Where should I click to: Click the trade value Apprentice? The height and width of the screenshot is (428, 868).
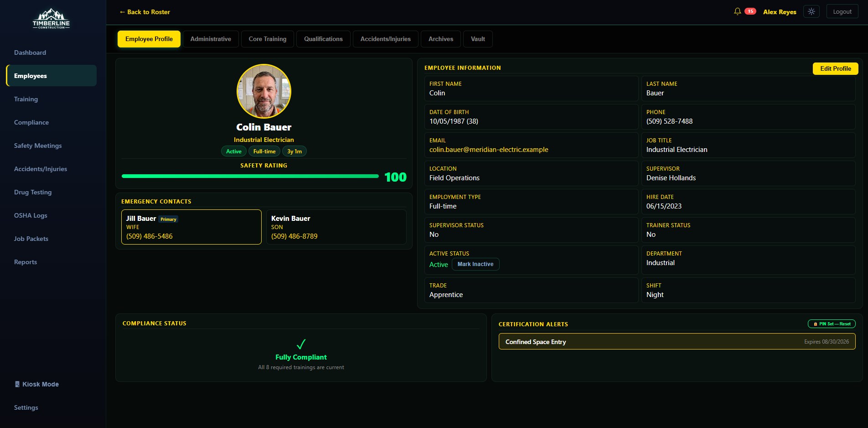click(446, 295)
